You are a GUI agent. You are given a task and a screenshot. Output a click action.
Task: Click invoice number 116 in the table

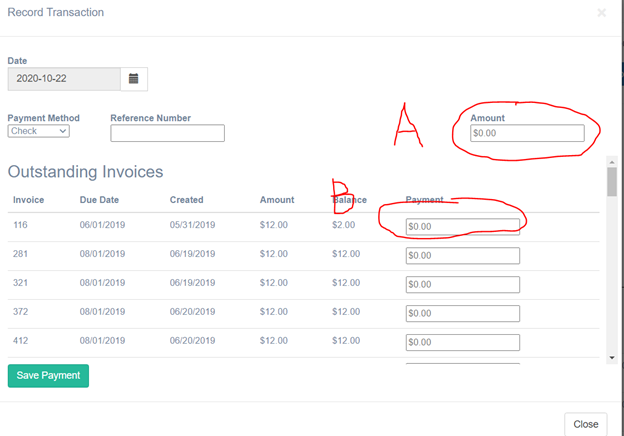click(21, 225)
